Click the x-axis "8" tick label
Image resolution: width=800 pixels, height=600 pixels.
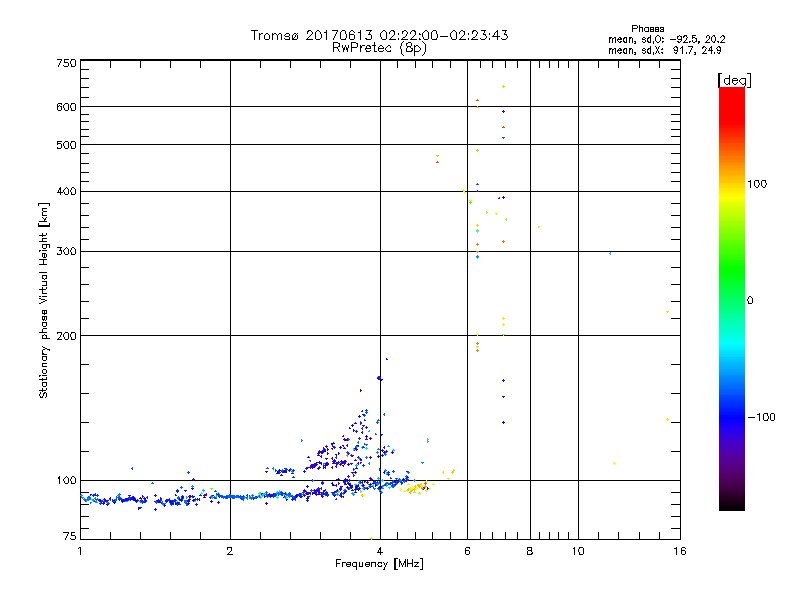530,551
